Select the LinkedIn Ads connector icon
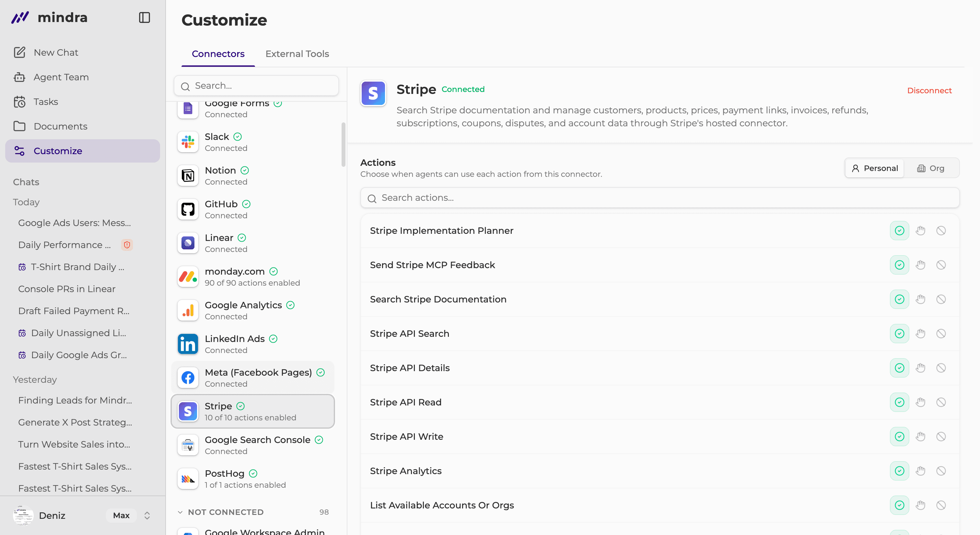Viewport: 980px width, 535px height. click(188, 344)
